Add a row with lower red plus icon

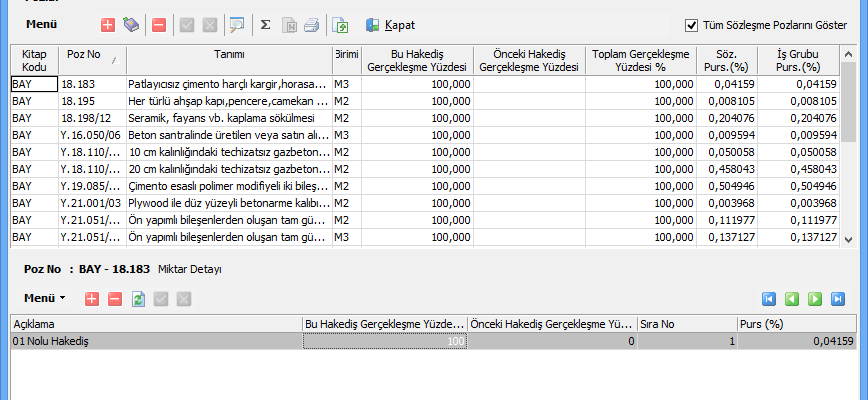[92, 298]
